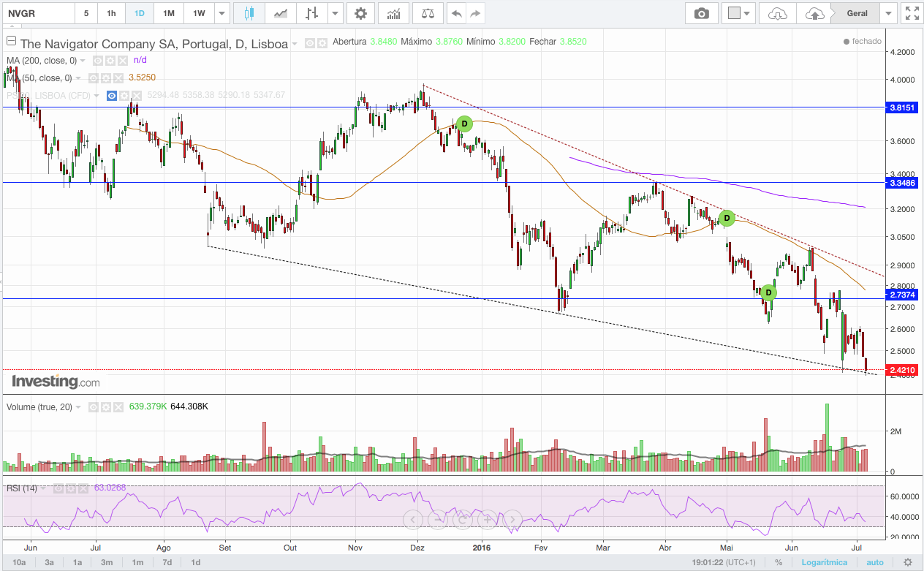Remove the MA 50 indicator
924x571 pixels.
(118, 78)
